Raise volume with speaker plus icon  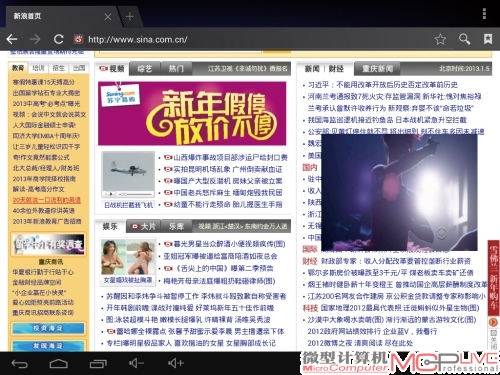point(176,363)
